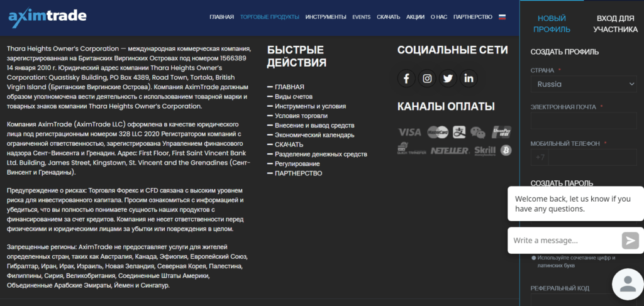Open ПАРТНЕРСТВО in the top navigation
The width and height of the screenshot is (644, 306).
[473, 17]
